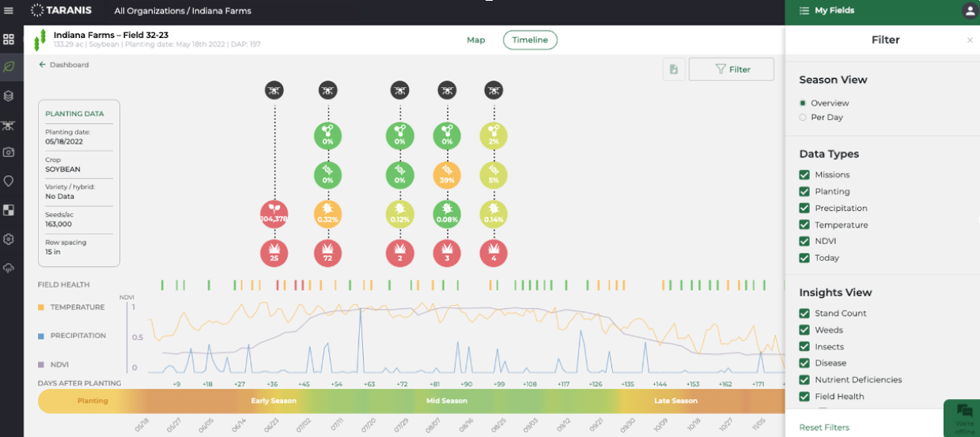The image size is (980, 437).
Task: Open the stand count bubble showing 104,378
Action: [x=274, y=214]
